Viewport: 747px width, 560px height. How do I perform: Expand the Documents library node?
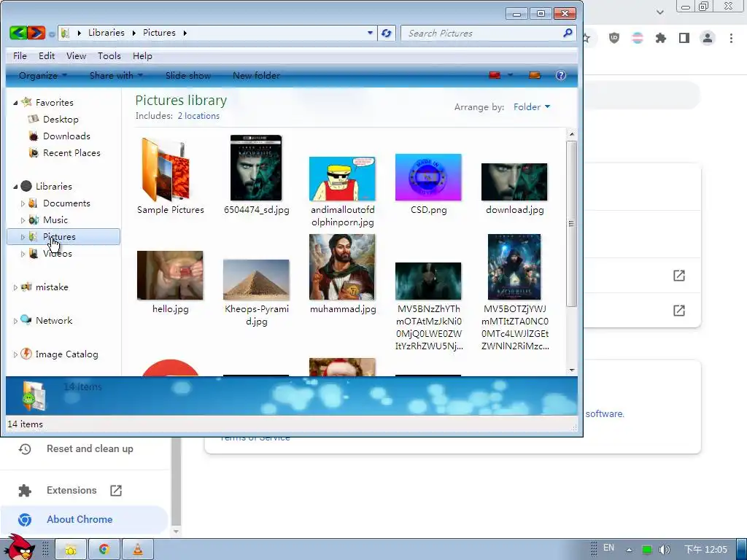(x=23, y=203)
